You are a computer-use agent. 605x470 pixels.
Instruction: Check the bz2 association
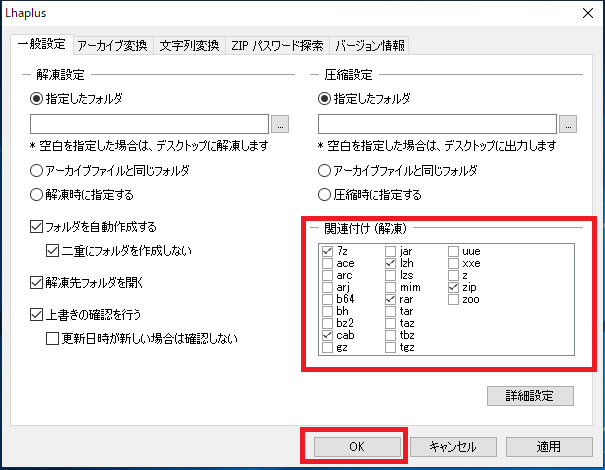pyautogui.click(x=327, y=323)
